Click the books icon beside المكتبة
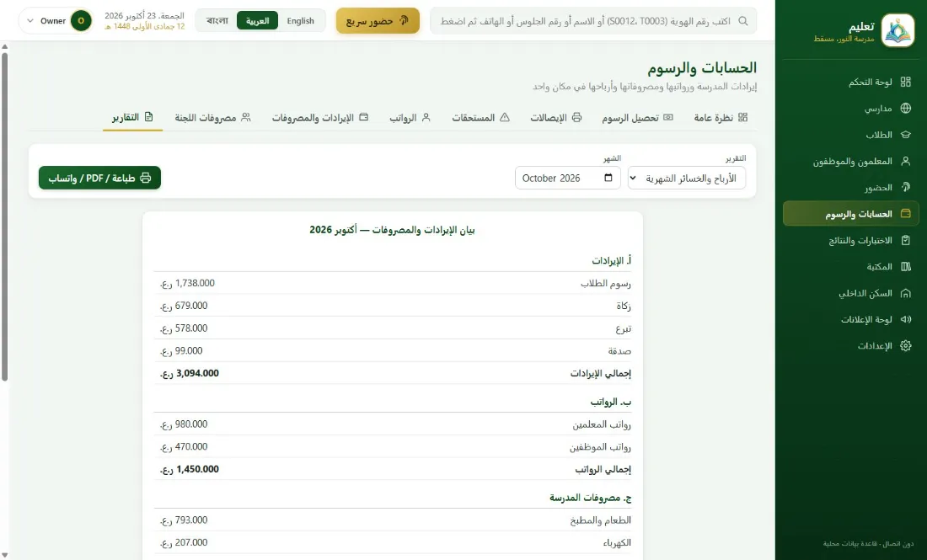Viewport: 927px width, 560px height. 905,266
